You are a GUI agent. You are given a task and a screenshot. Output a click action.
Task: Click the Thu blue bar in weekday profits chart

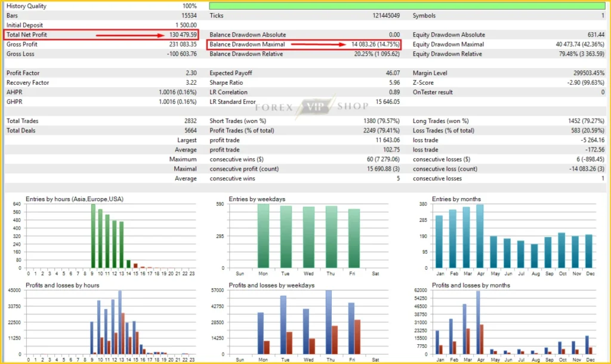pyautogui.click(x=329, y=322)
